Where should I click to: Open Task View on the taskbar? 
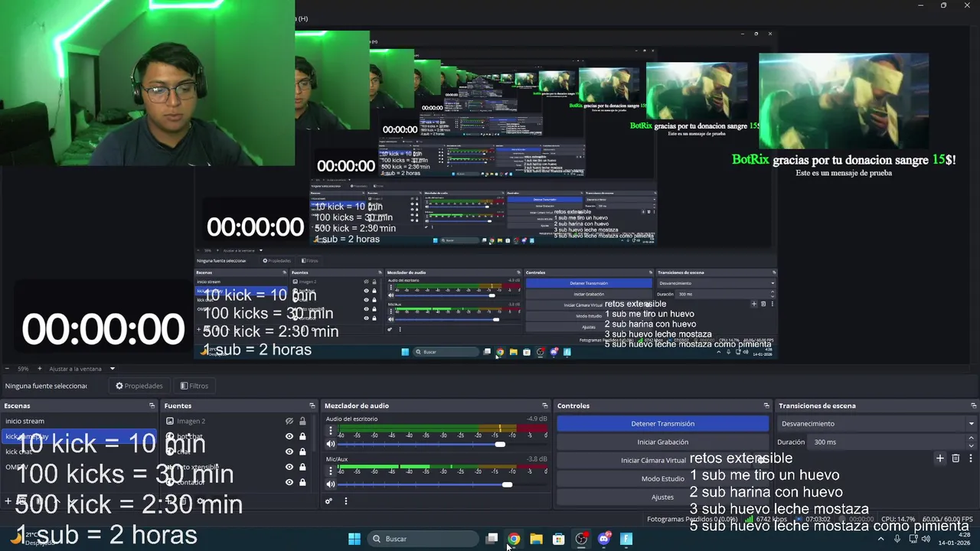pos(492,539)
